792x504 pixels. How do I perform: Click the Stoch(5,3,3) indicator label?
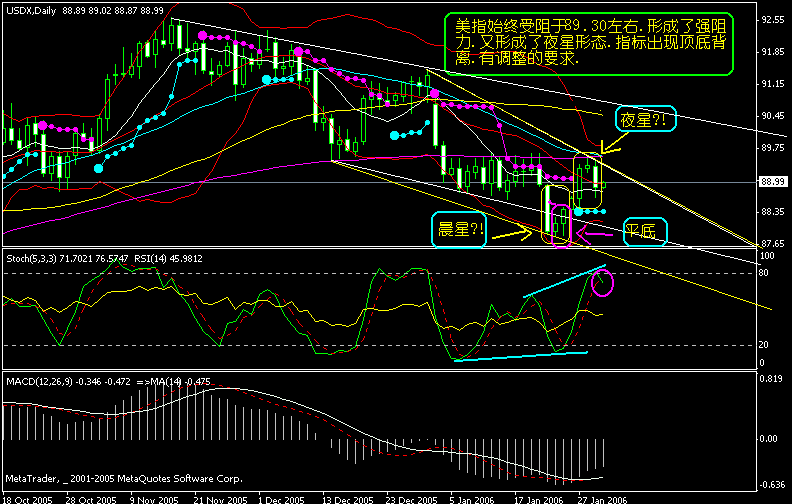tap(35, 258)
